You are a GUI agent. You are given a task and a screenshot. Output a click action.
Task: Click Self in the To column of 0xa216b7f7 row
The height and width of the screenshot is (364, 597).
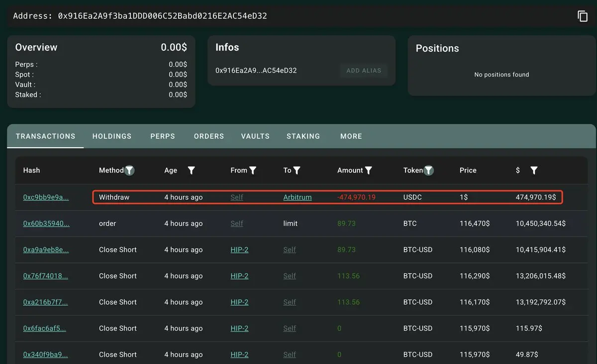pos(290,302)
